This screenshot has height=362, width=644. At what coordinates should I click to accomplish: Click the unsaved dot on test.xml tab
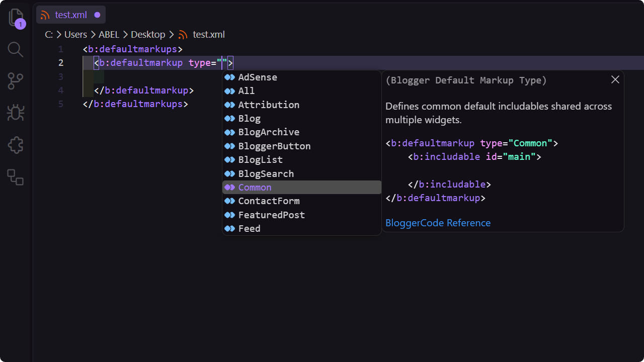pyautogui.click(x=97, y=15)
